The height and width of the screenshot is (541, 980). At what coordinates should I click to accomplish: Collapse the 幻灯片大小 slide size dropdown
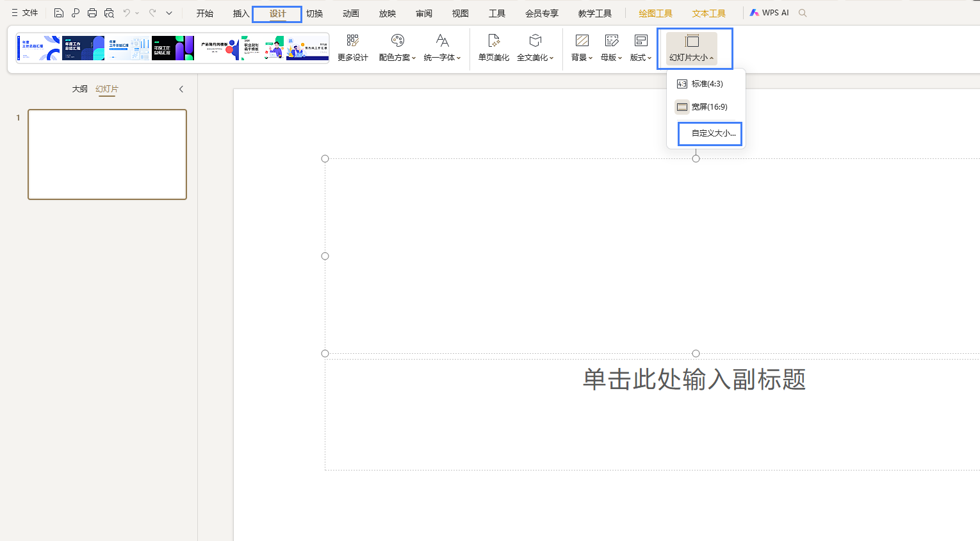pyautogui.click(x=692, y=49)
